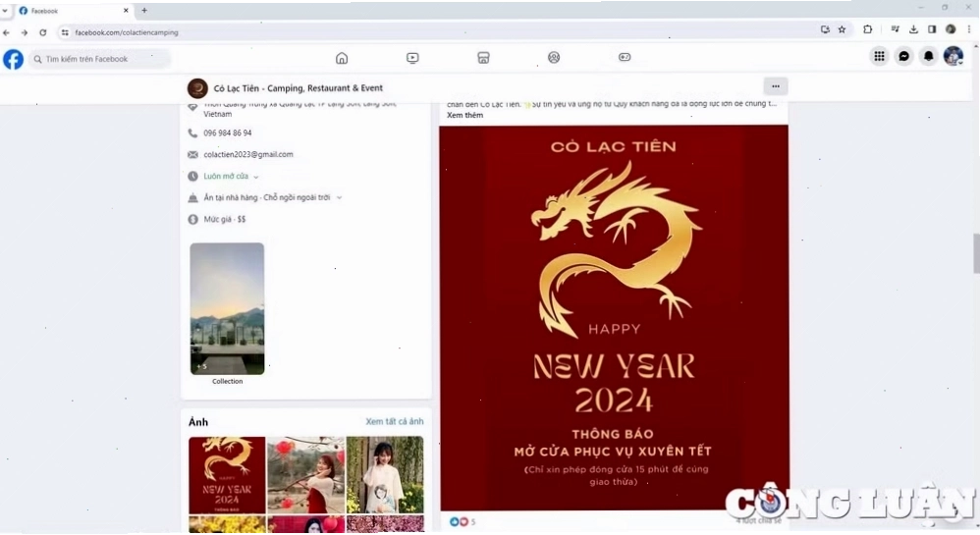The width and height of the screenshot is (980, 535).
Task: Open the Messenger chat icon
Action: [903, 56]
